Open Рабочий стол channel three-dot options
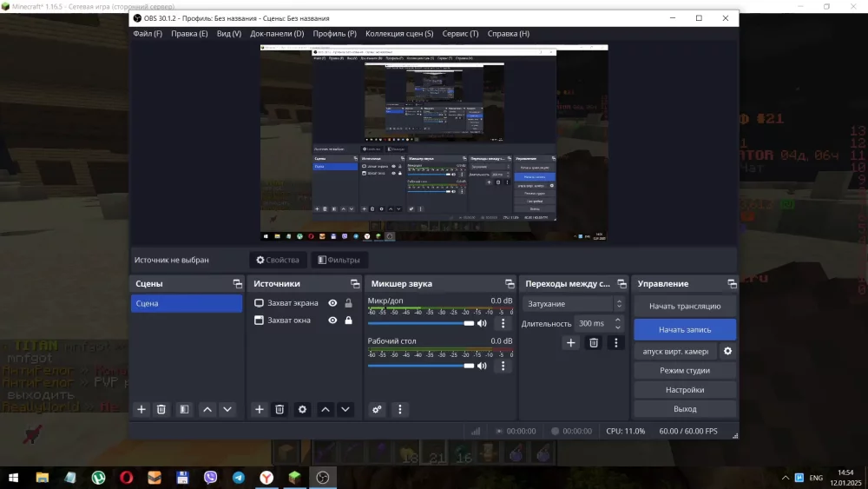The height and width of the screenshot is (489, 868). tap(503, 366)
